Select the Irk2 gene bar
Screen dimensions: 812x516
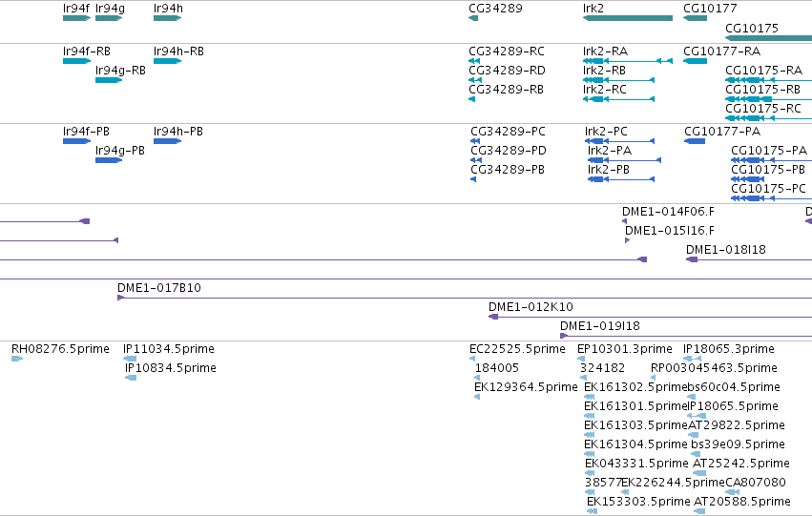pos(628,18)
